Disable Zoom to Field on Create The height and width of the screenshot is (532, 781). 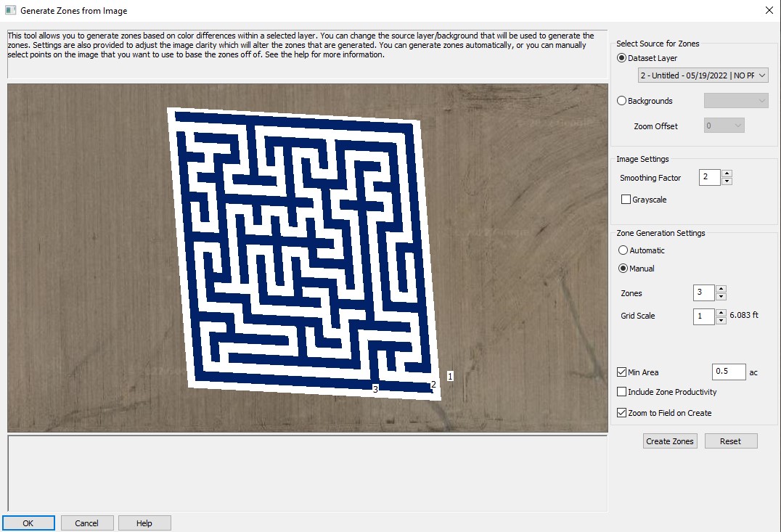pos(621,413)
